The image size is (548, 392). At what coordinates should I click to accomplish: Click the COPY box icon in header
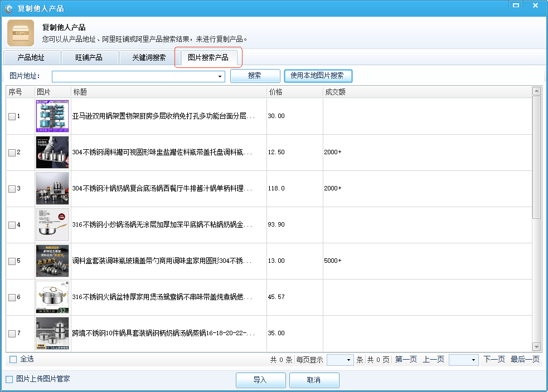(x=21, y=33)
